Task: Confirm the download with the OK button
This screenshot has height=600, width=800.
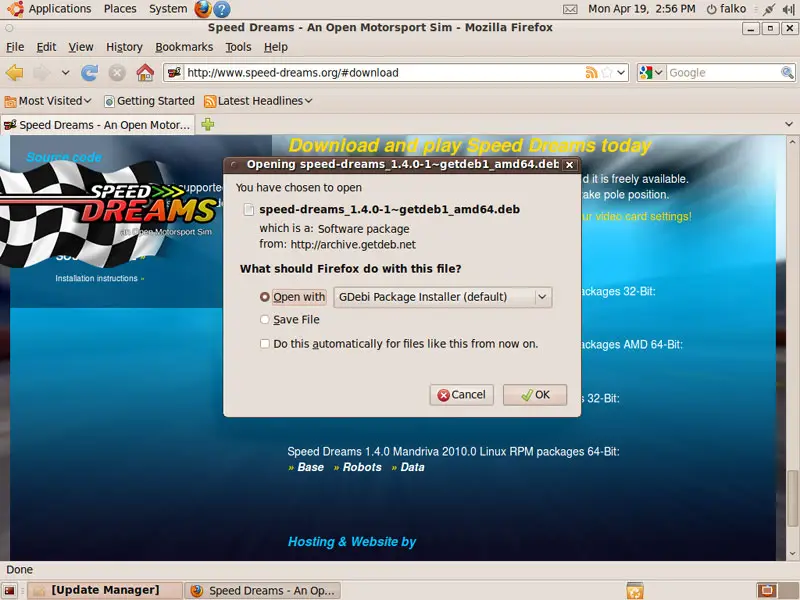Action: (535, 395)
